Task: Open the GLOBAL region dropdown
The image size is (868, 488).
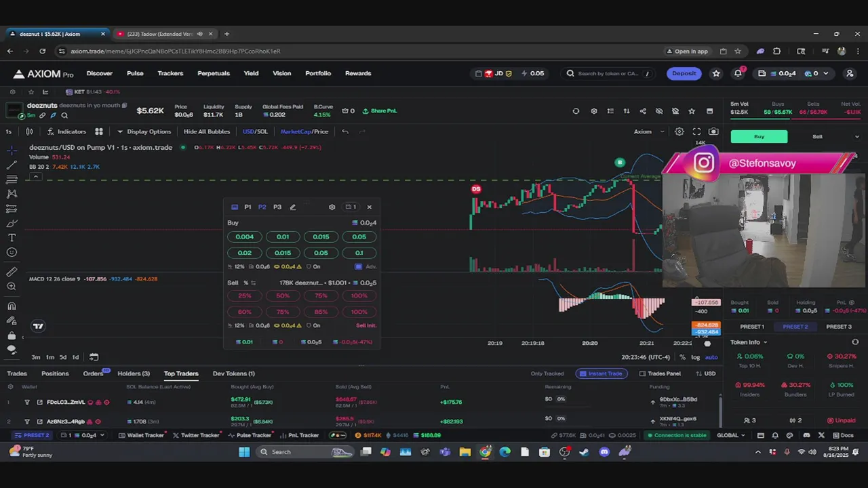Action: tap(731, 435)
